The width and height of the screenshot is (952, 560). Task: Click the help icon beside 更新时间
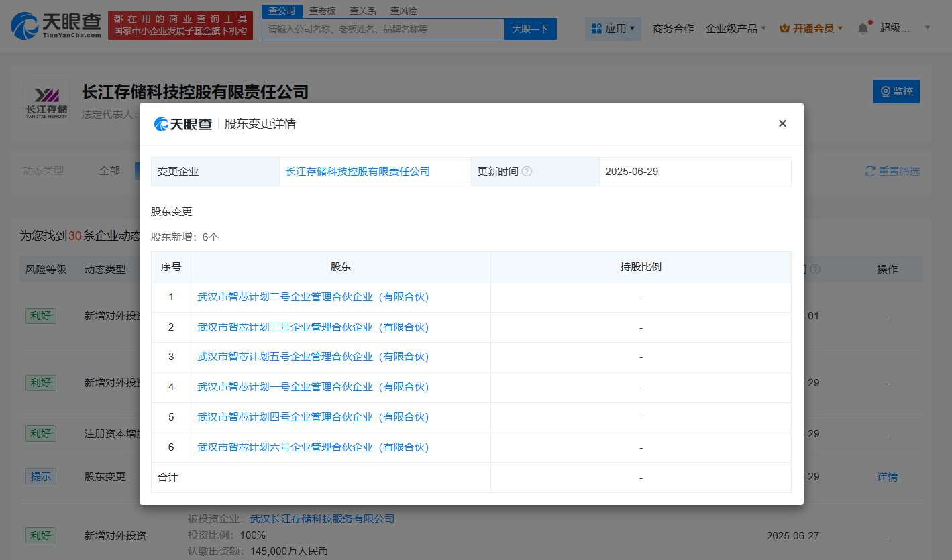tap(527, 172)
